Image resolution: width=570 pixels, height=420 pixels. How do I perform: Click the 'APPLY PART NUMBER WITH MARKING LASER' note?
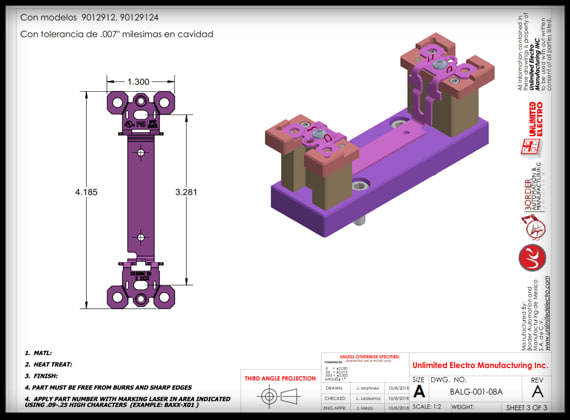click(127, 402)
